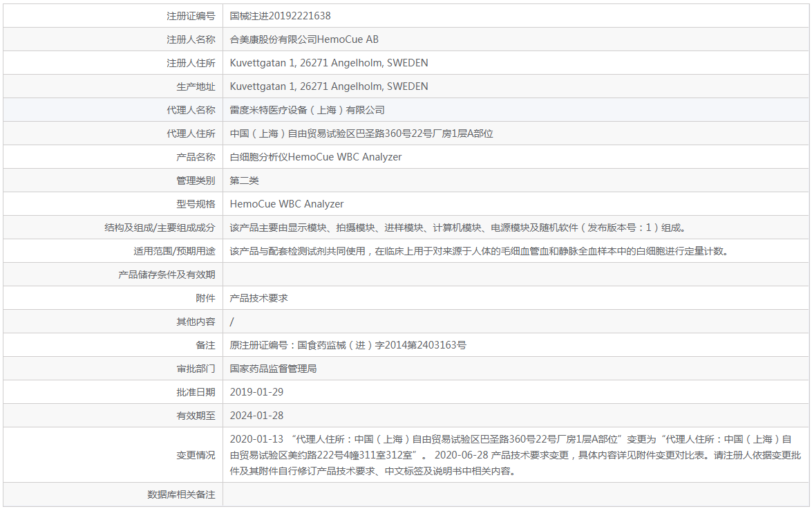Select approval date 2019-01-29
Screen dimensions: 812x509
(x=257, y=392)
